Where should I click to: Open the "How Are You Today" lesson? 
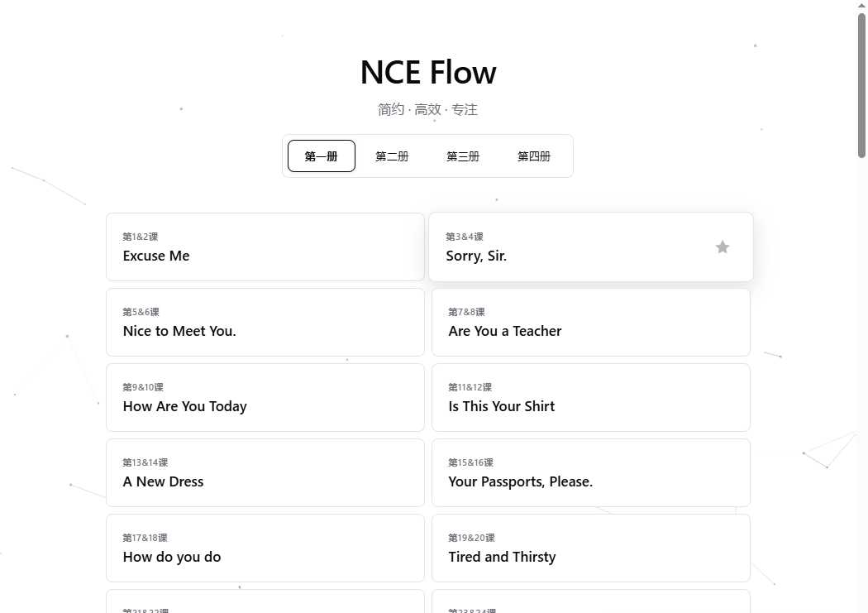265,397
